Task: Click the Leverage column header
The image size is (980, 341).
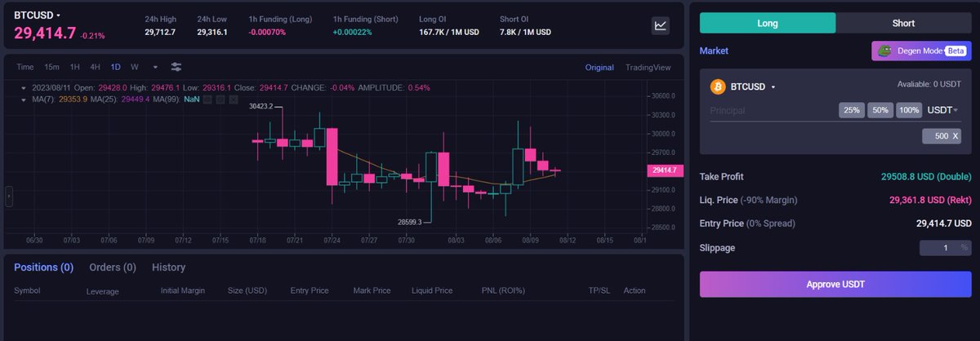Action: (102, 290)
